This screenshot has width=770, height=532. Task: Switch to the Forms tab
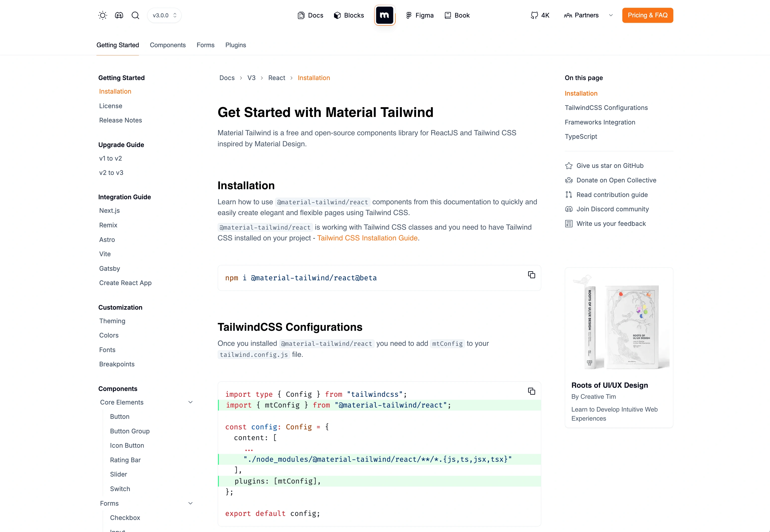coord(205,45)
